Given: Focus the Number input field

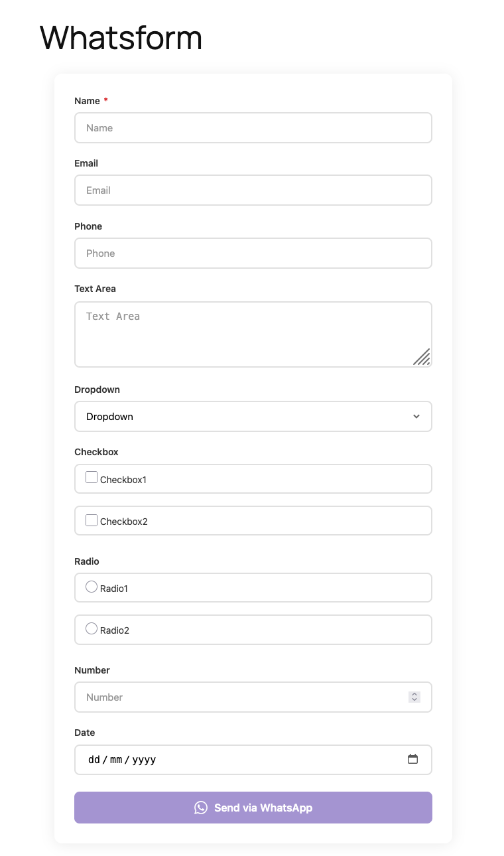Looking at the screenshot, I should tap(239, 697).
